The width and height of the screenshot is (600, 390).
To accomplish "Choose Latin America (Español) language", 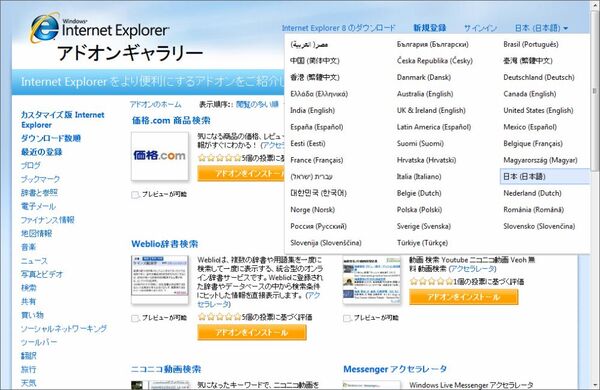I will [x=434, y=127].
